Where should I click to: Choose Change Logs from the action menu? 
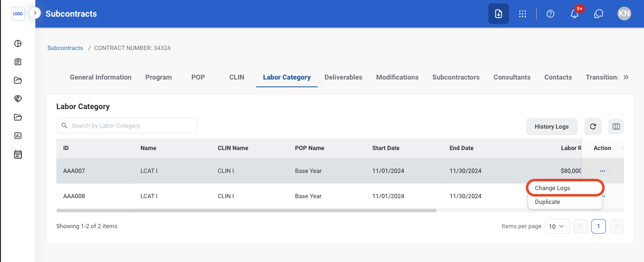[565, 188]
